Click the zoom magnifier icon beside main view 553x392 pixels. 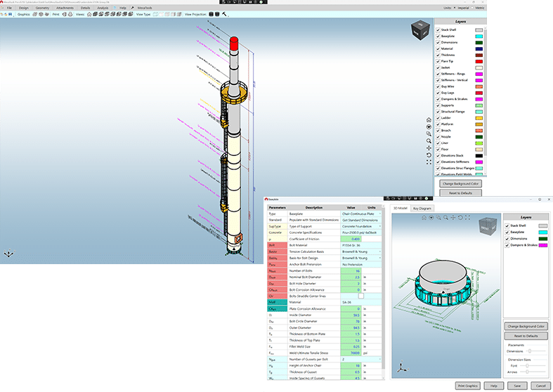pos(429,141)
